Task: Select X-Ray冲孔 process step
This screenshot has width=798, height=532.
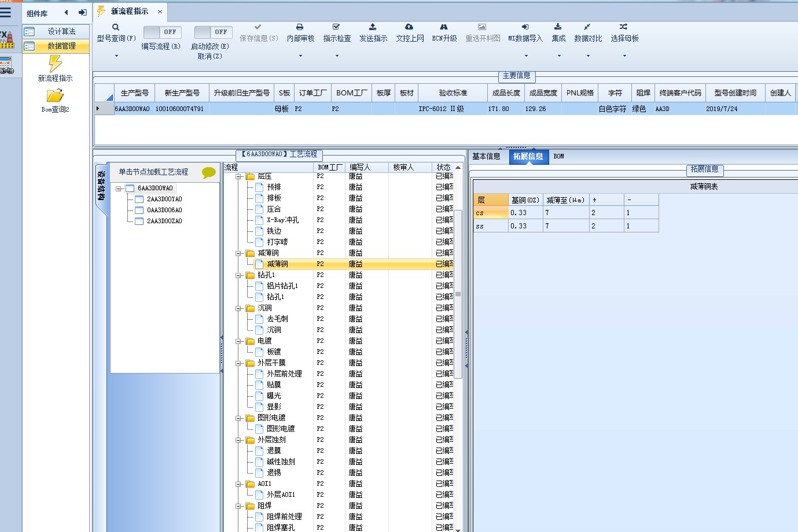Action: pyautogui.click(x=283, y=220)
